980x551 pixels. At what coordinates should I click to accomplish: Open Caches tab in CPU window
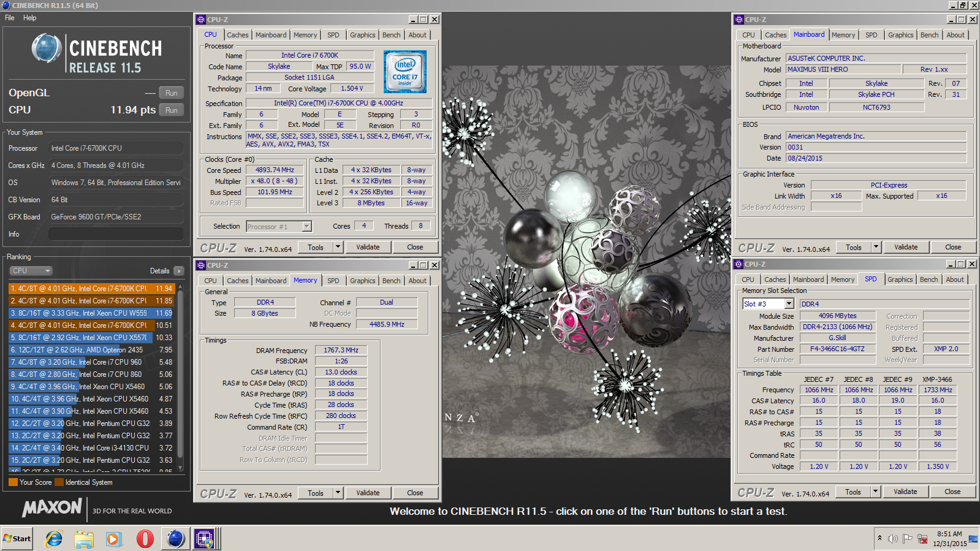(238, 35)
